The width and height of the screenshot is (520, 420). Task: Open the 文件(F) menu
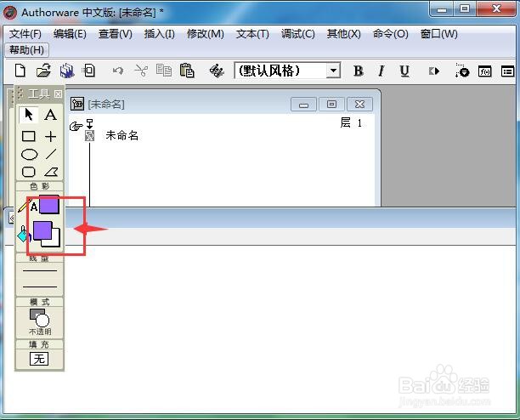click(25, 34)
